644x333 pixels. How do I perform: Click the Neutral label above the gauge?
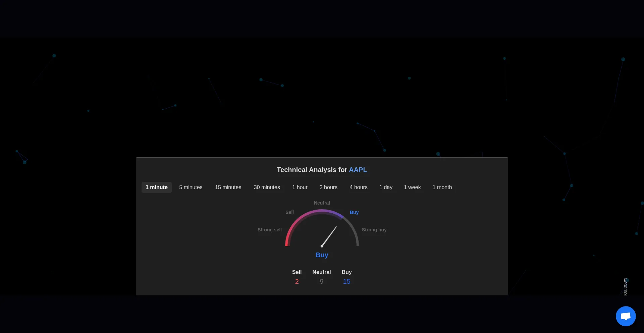point(322,203)
